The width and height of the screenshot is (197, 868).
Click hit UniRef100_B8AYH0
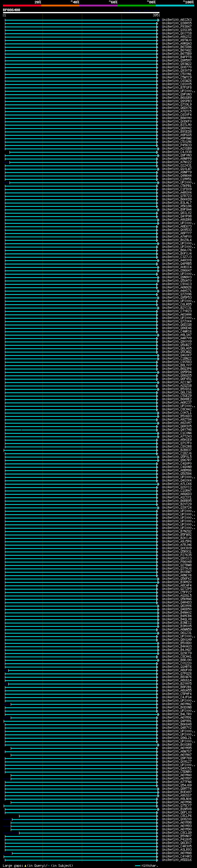click(177, 118)
